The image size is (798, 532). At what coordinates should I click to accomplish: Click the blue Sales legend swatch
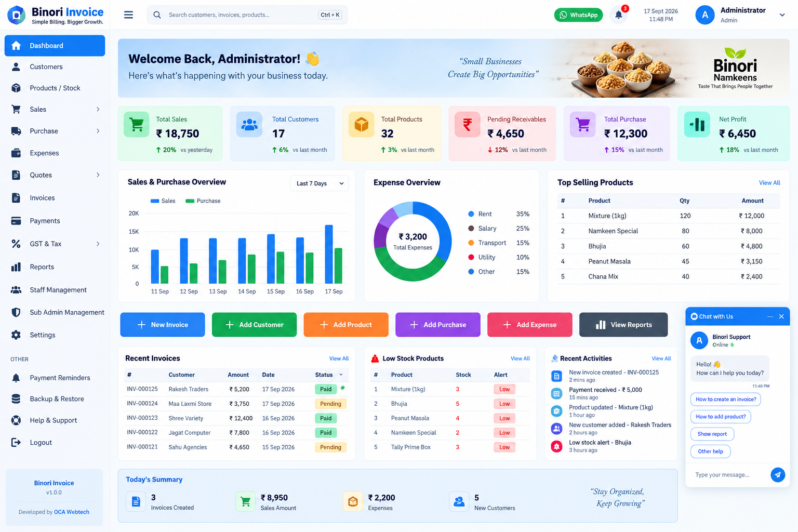[155, 201]
